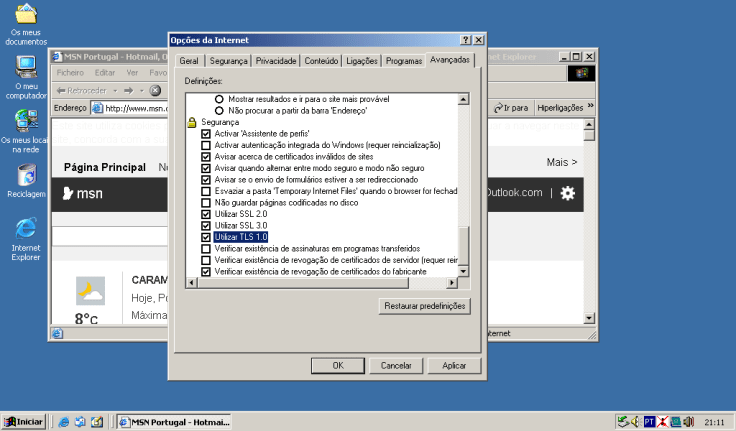The height and width of the screenshot is (431, 736).
Task: Enable Não guardar páginas codificadas no disco
Action: [x=207, y=202]
